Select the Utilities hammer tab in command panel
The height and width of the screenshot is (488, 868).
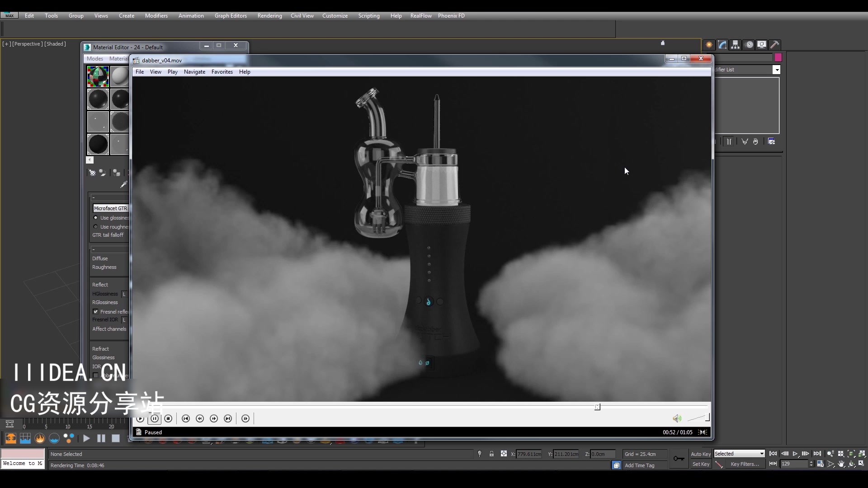pyautogui.click(x=776, y=44)
